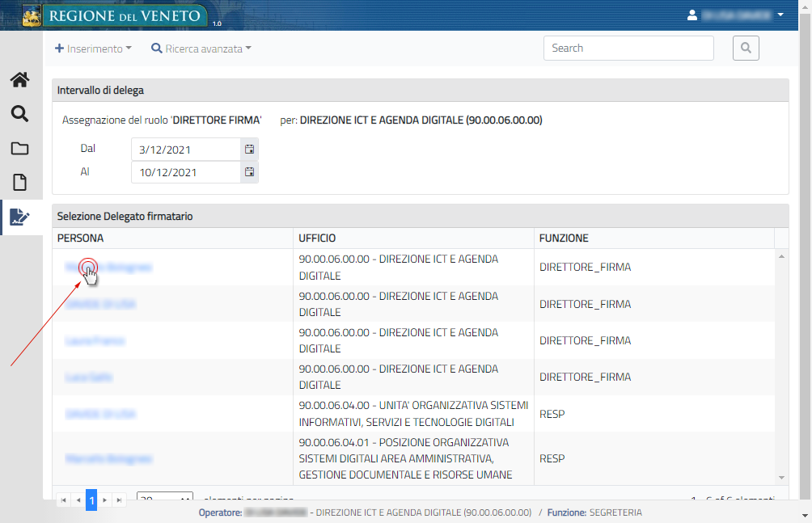Open the folder sidebar icon

tap(19, 149)
